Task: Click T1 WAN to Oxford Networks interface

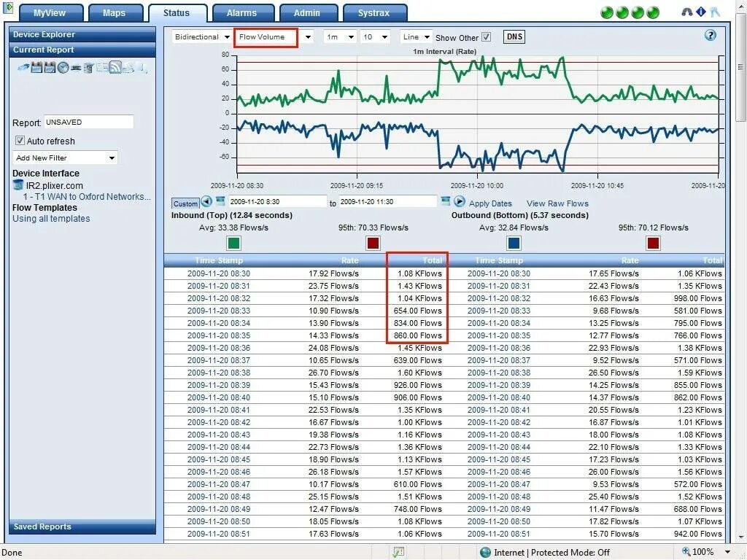Action: pos(87,197)
